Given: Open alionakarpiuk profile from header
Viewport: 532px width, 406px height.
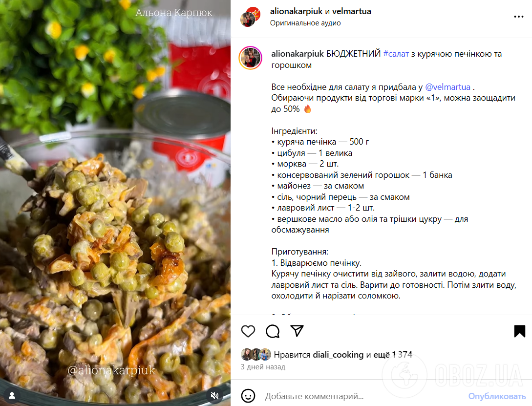Looking at the screenshot, I should (296, 11).
